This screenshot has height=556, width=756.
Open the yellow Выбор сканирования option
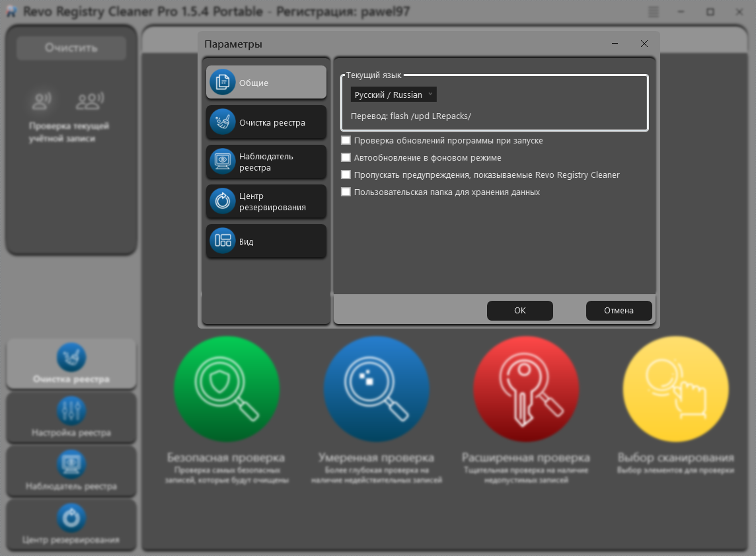(x=676, y=389)
